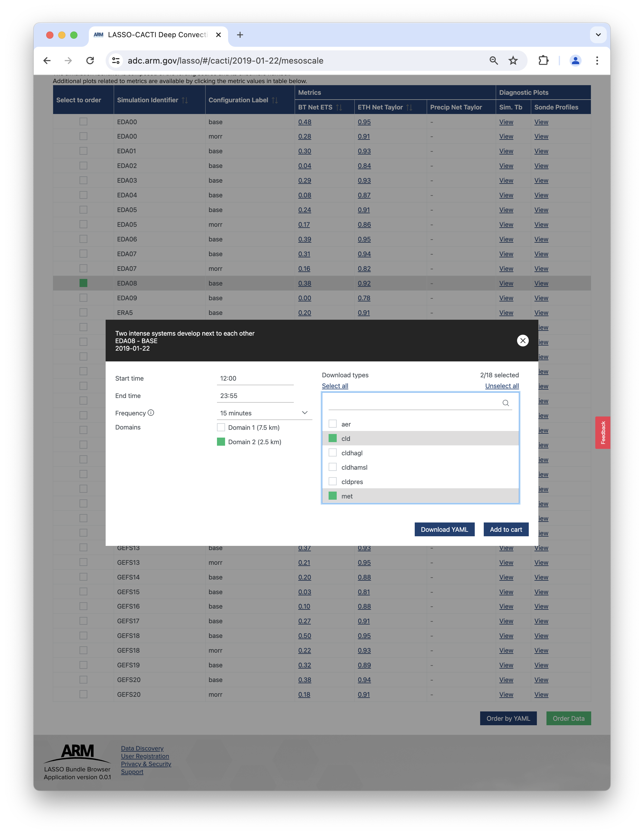Toggle the Domain 1 (7.5 km) checkbox
The image size is (644, 835).
click(222, 427)
